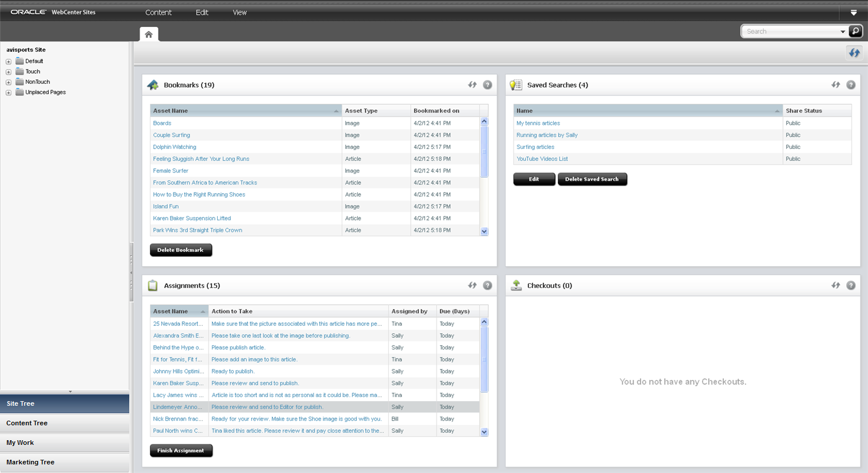The width and height of the screenshot is (868, 473).
Task: Open the search type dropdown arrow
Action: pos(843,32)
